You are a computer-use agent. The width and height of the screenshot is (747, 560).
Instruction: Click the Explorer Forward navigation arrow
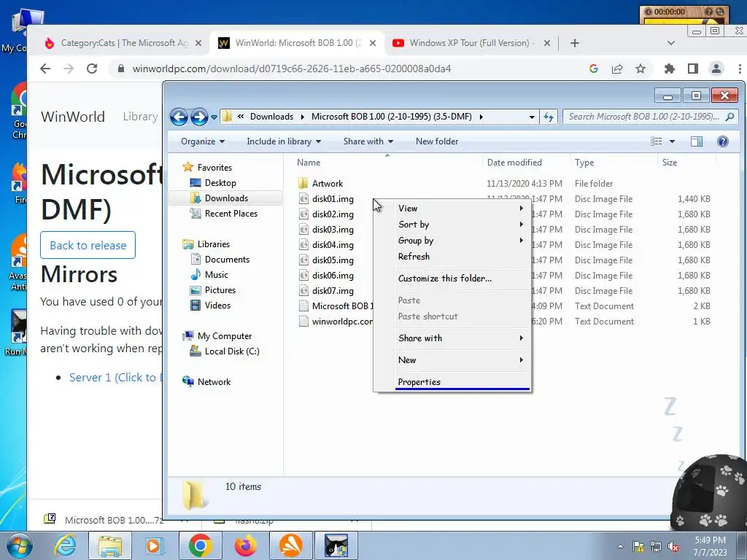199,117
